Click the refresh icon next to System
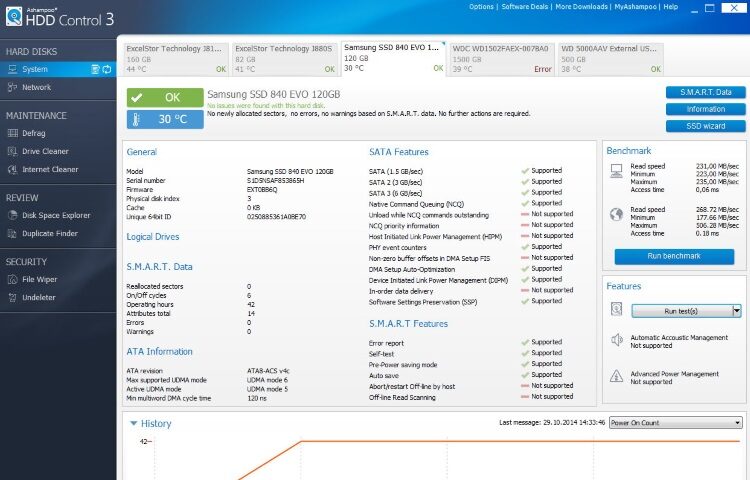750x480 pixels. pos(107,69)
